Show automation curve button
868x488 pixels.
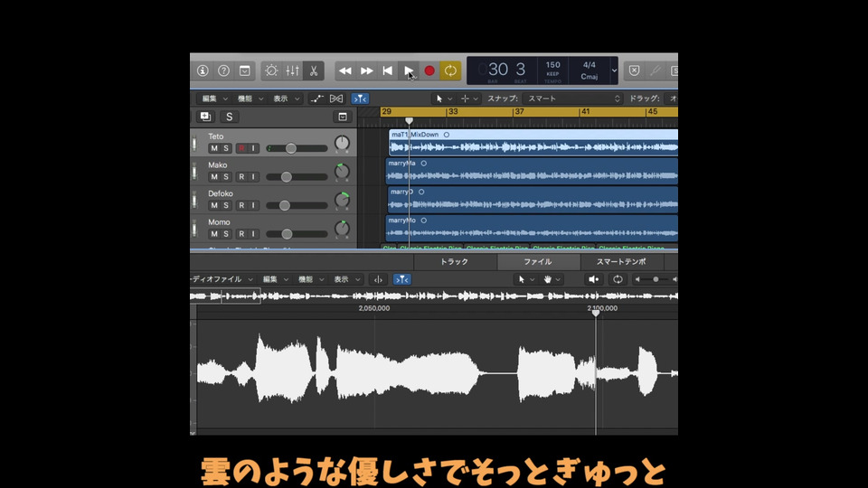point(316,99)
